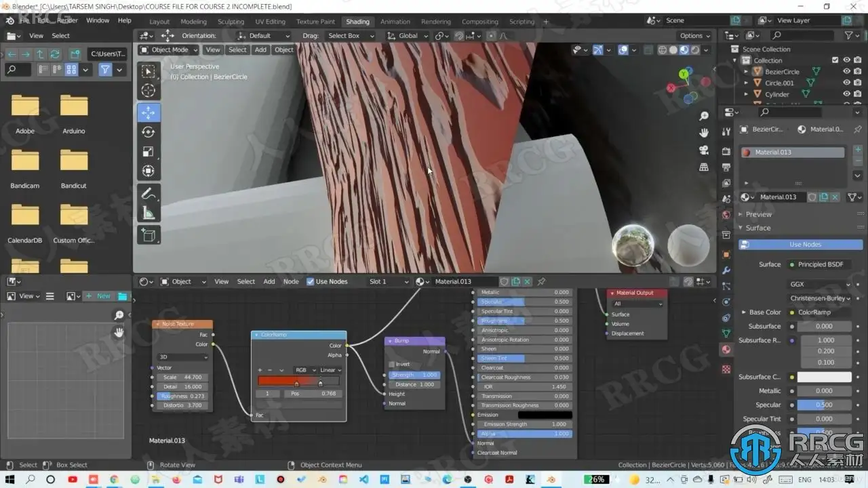The image size is (868, 488).
Task: Select the Move tool in viewport toolbar
Action: [x=149, y=113]
